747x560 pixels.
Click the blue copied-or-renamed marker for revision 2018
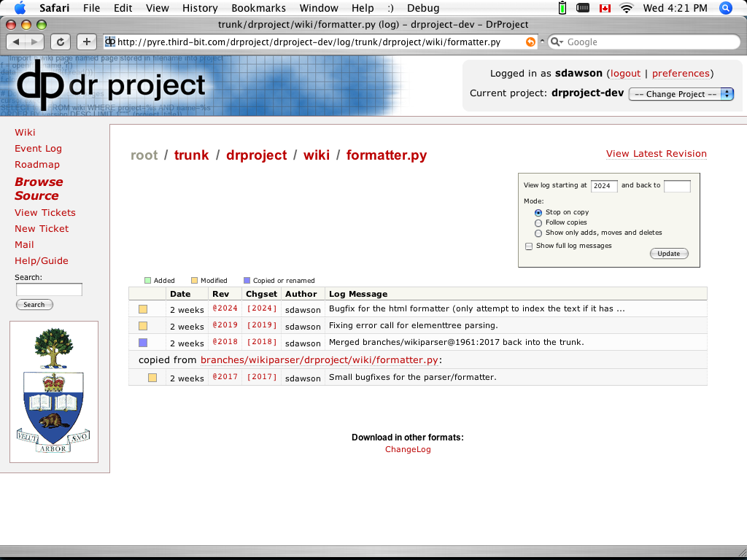click(x=143, y=343)
